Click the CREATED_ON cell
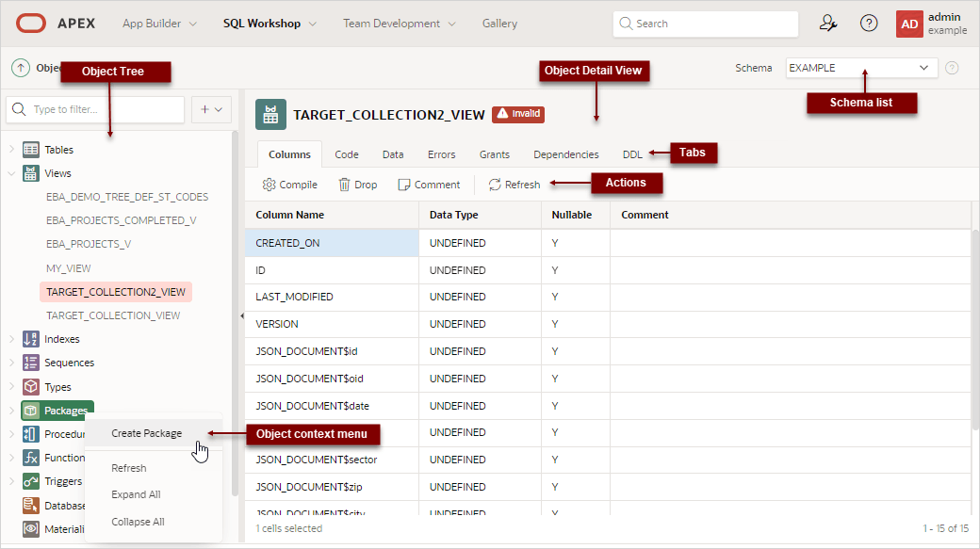This screenshot has width=980, height=549. tap(332, 243)
